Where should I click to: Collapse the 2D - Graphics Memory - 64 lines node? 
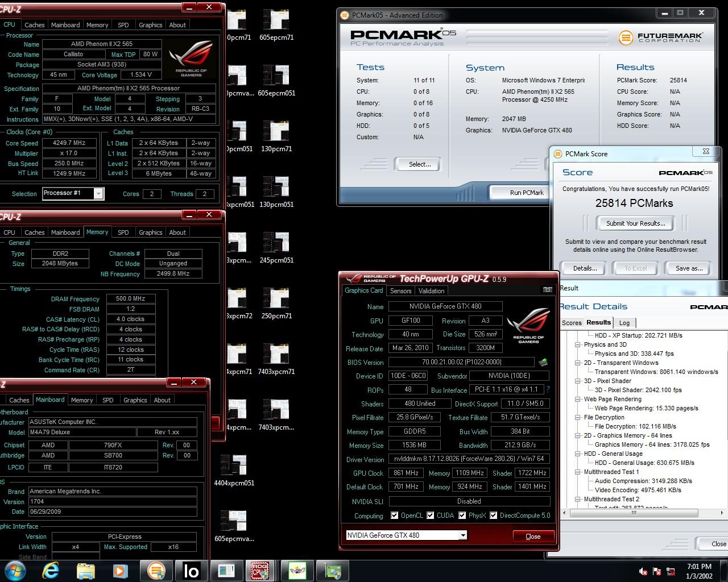577,435
